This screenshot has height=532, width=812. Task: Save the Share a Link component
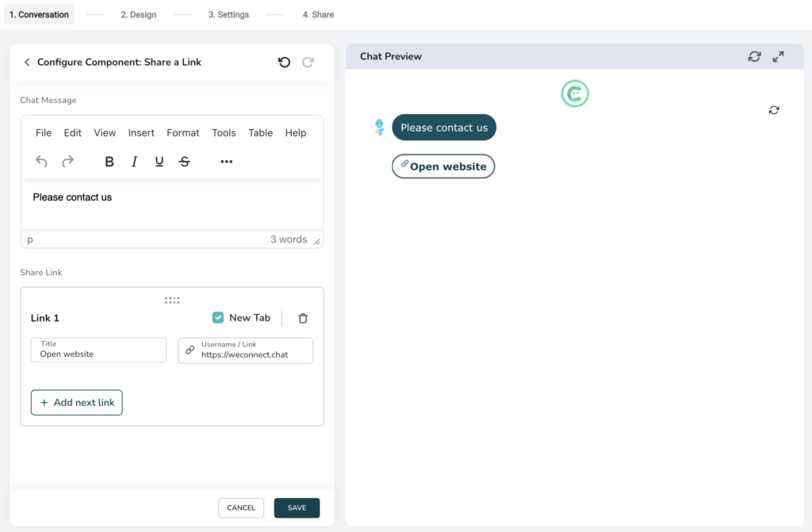point(297,507)
